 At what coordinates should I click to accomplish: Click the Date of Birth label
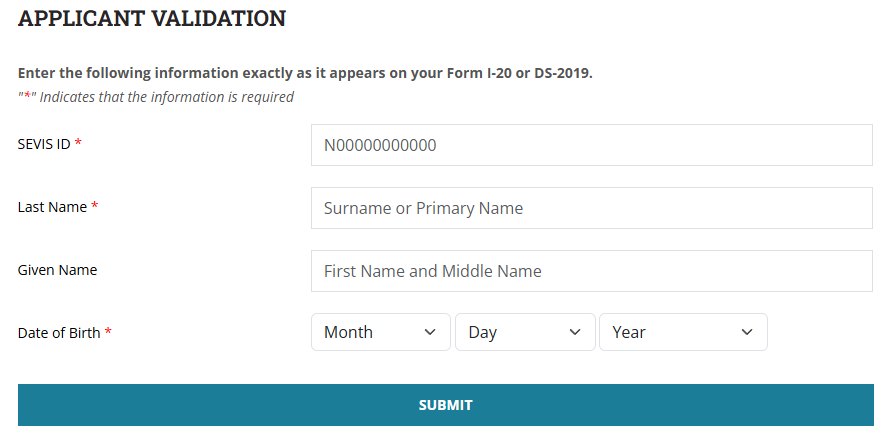[x=59, y=333]
